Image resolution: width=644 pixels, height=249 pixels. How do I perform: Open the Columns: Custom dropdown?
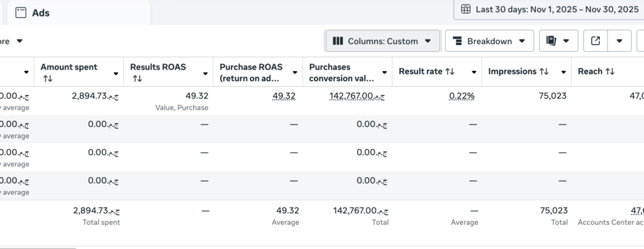coord(383,41)
